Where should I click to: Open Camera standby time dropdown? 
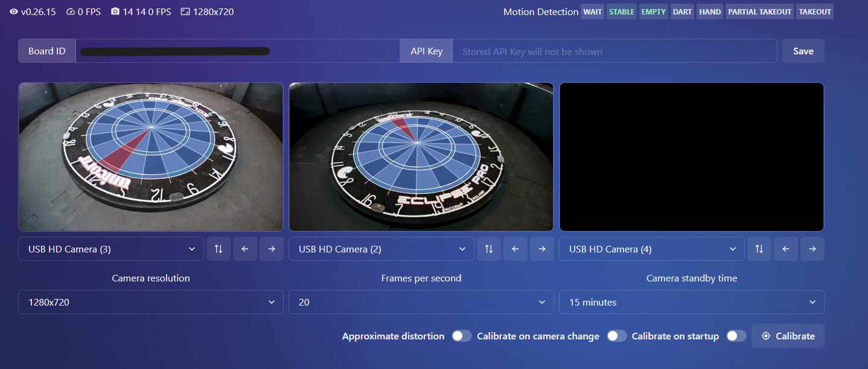(x=692, y=302)
